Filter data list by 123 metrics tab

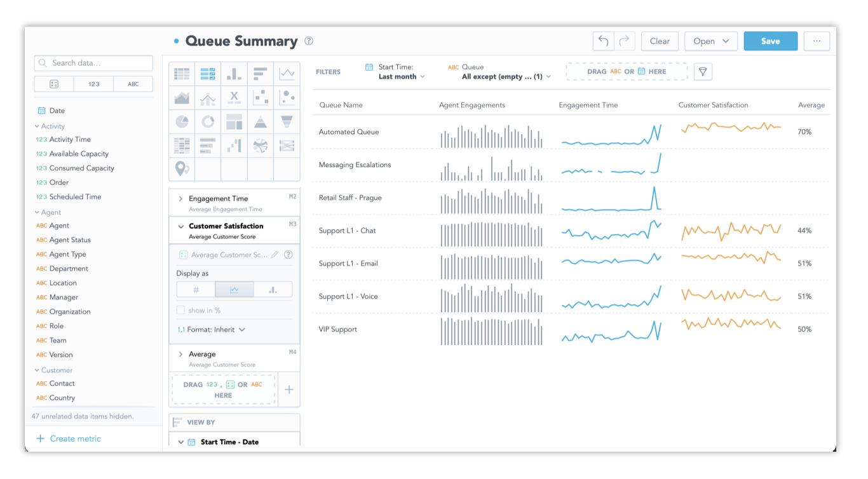[x=93, y=84]
